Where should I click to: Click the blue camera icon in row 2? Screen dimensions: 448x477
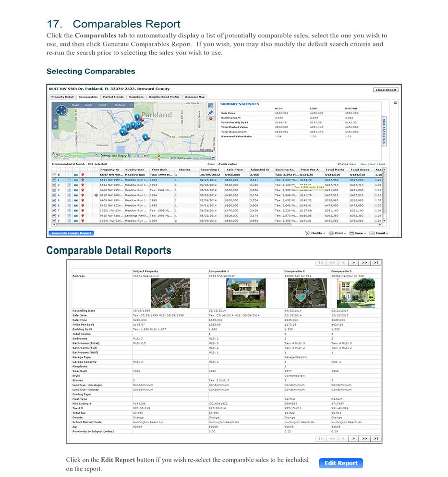[76, 185]
